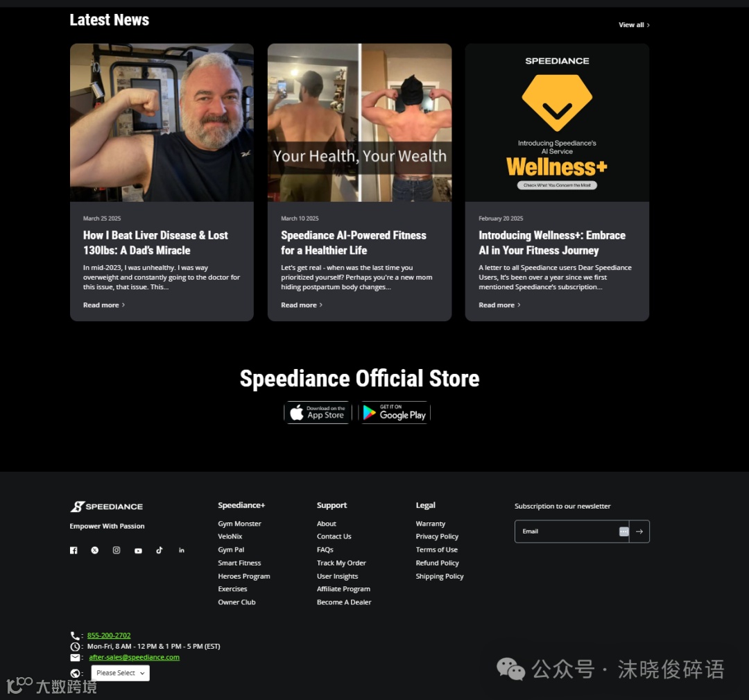Open Track My Order link
The height and width of the screenshot is (700, 749).
341,563
